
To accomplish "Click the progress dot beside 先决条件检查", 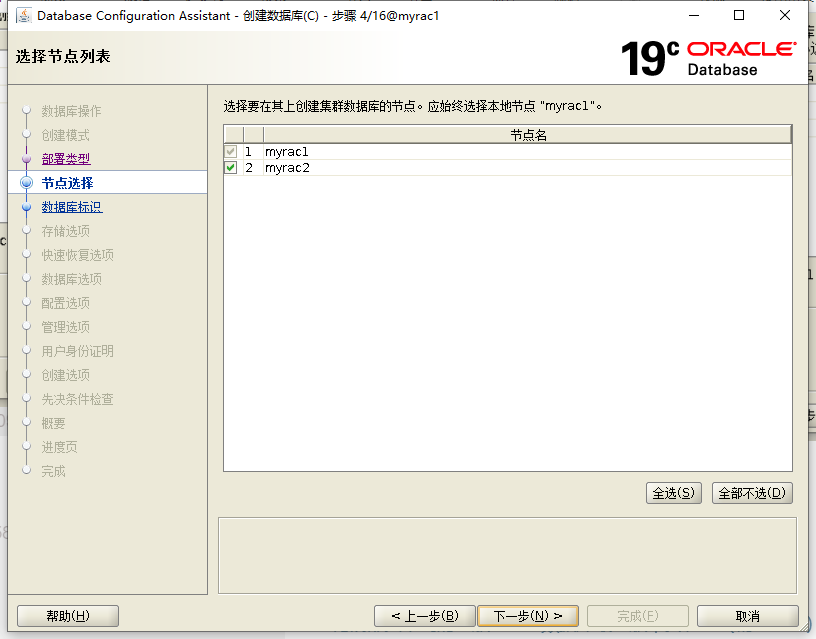I will (27, 399).
